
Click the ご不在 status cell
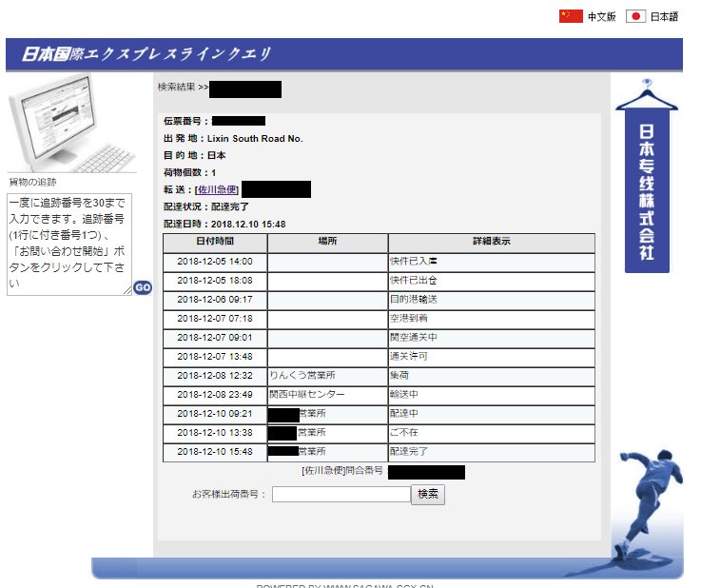492,433
